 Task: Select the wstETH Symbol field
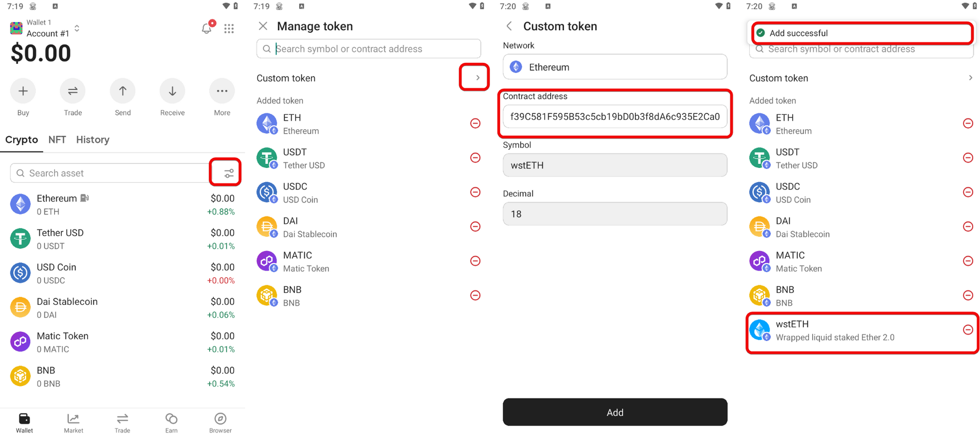click(x=615, y=165)
